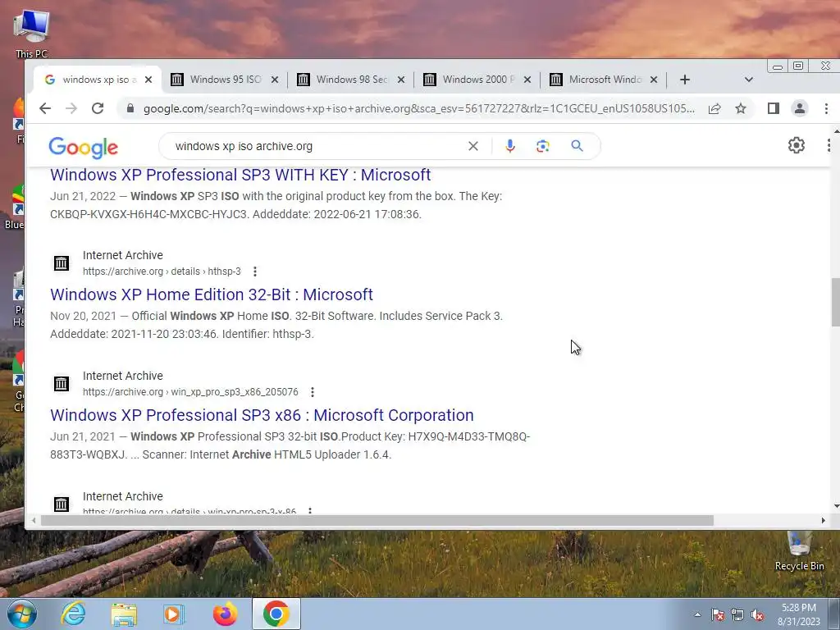The image size is (840, 630).
Task: Switch to the Windows 95 ISO tab
Action: pyautogui.click(x=225, y=80)
